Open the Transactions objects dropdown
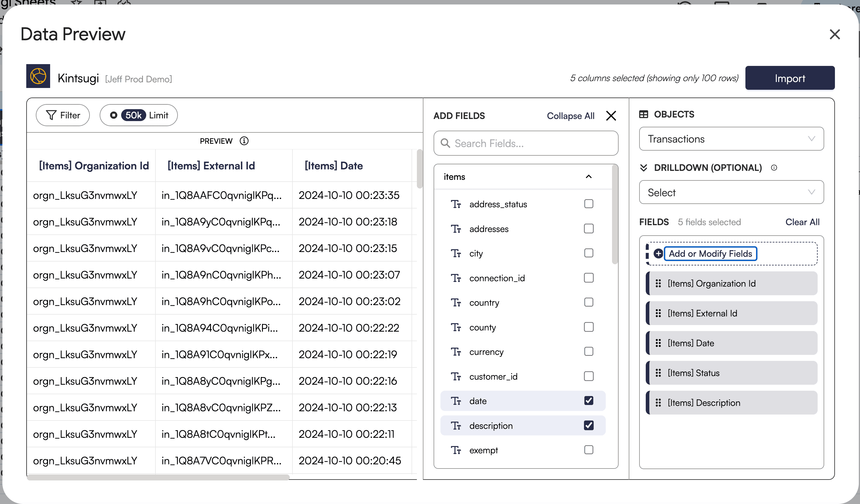Viewport: 860px width, 504px height. (x=731, y=139)
